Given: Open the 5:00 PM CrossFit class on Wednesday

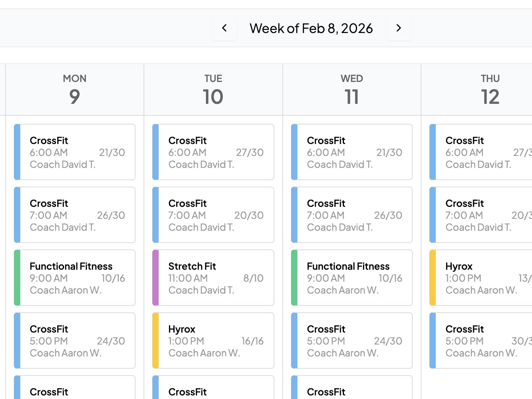Looking at the screenshot, I should tap(351, 341).
